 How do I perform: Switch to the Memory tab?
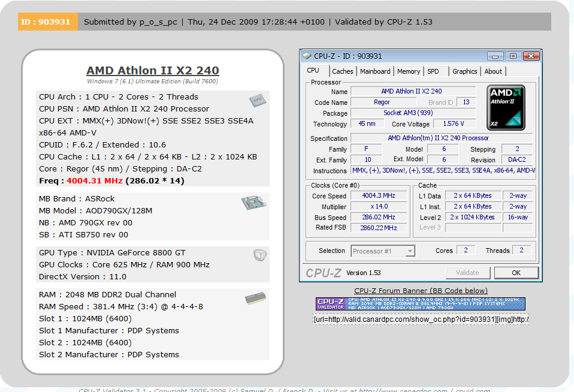[408, 71]
